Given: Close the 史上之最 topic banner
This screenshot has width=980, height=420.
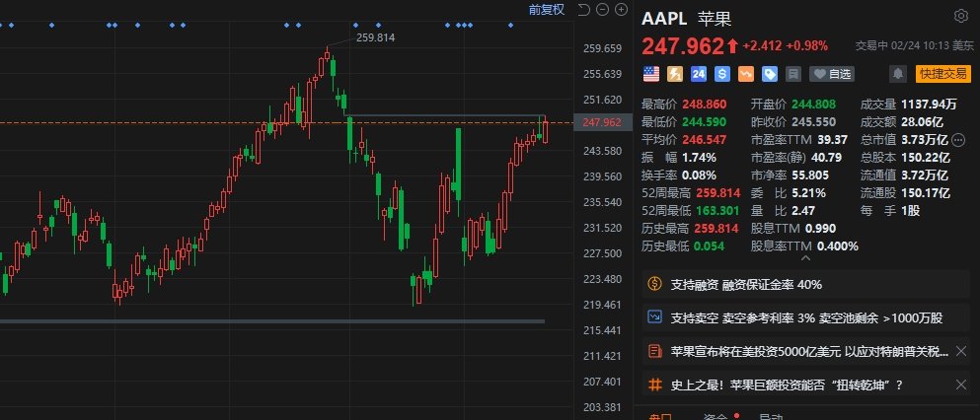Looking at the screenshot, I should 961,385.
